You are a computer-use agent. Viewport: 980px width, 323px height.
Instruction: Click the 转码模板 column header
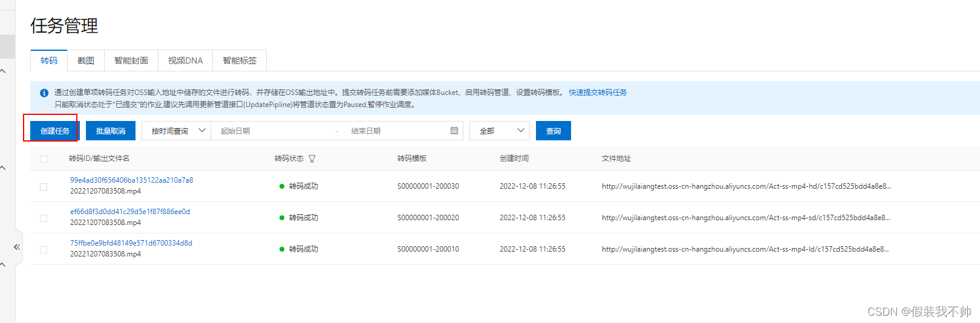point(412,158)
